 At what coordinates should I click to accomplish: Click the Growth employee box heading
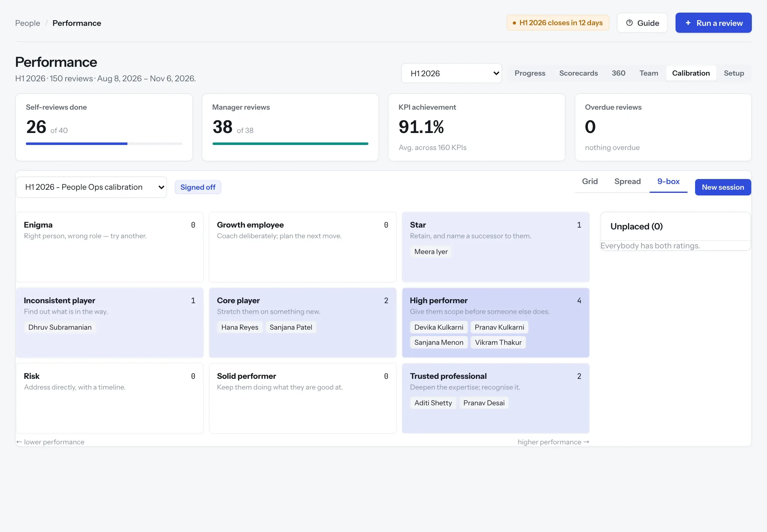(x=250, y=225)
